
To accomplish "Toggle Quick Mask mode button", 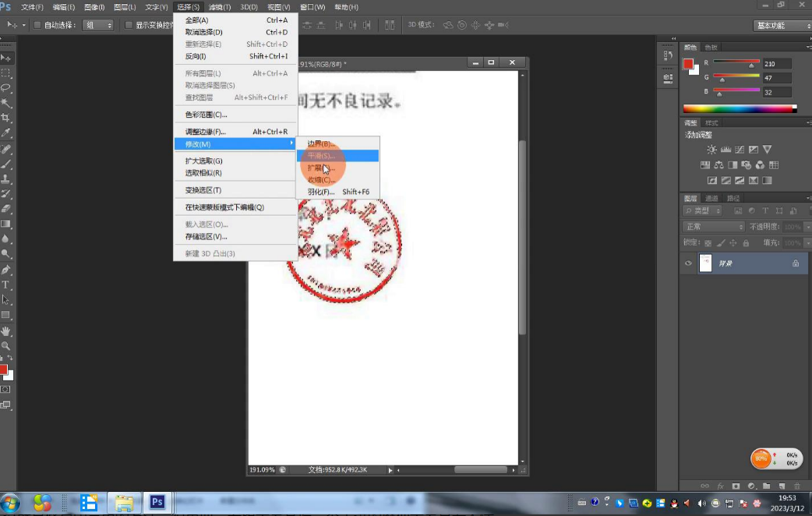I will point(5,389).
